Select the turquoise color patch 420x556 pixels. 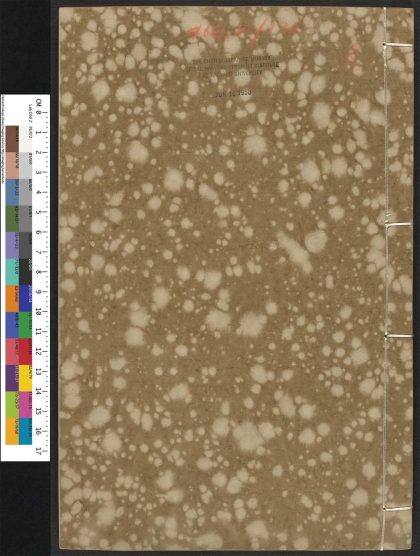point(12,272)
